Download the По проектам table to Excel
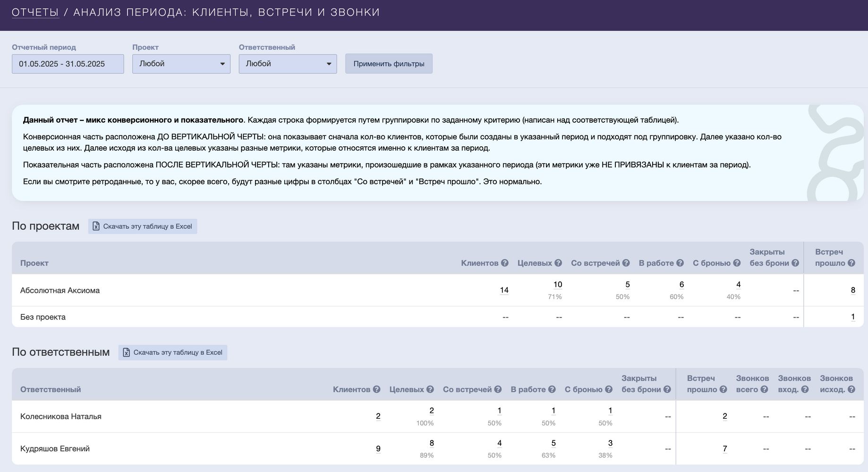Image resolution: width=868 pixels, height=472 pixels. pyautogui.click(x=143, y=226)
